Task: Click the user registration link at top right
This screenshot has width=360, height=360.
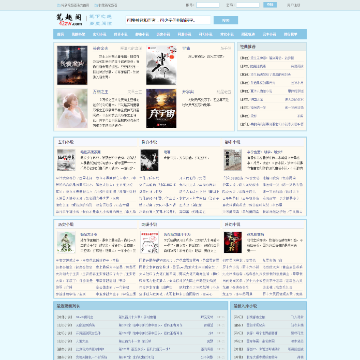Action: [293, 5]
